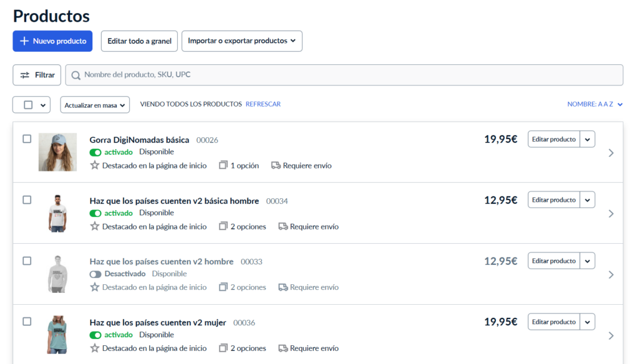Select checkbox for product 00033
639x364 pixels.
[x=27, y=261]
